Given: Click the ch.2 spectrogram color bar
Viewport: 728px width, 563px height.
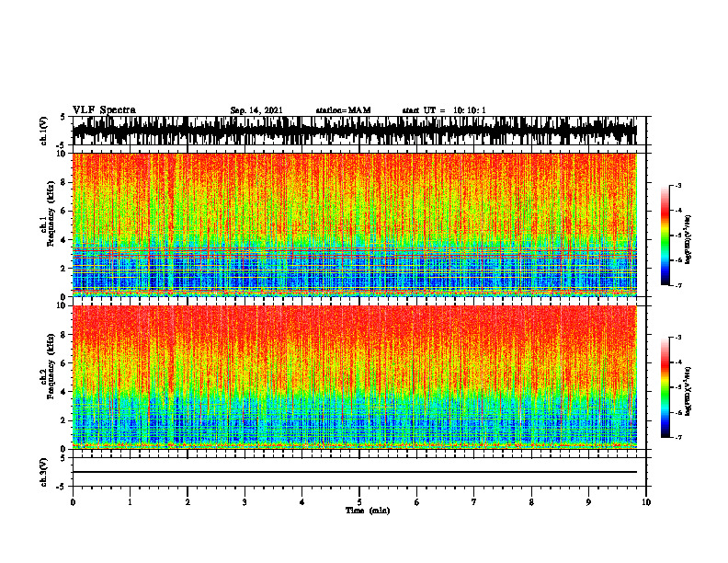Looking at the screenshot, I should pyautogui.click(x=665, y=387).
